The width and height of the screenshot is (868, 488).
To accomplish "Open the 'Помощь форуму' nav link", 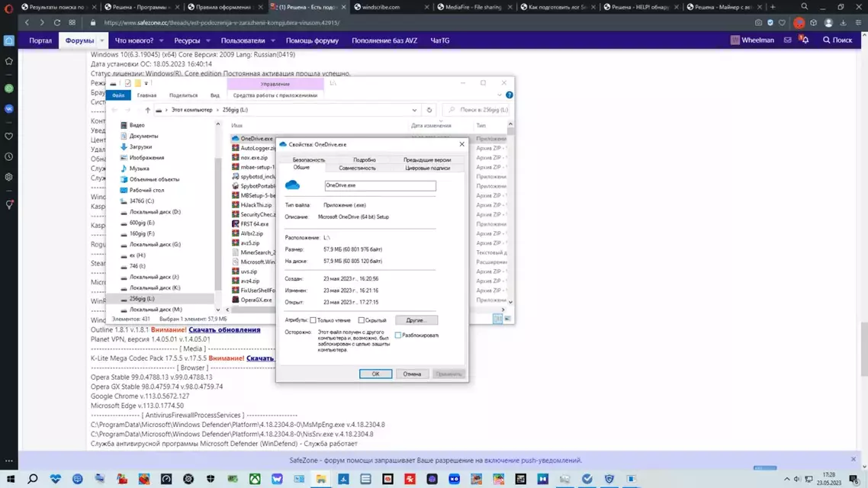I will [312, 40].
